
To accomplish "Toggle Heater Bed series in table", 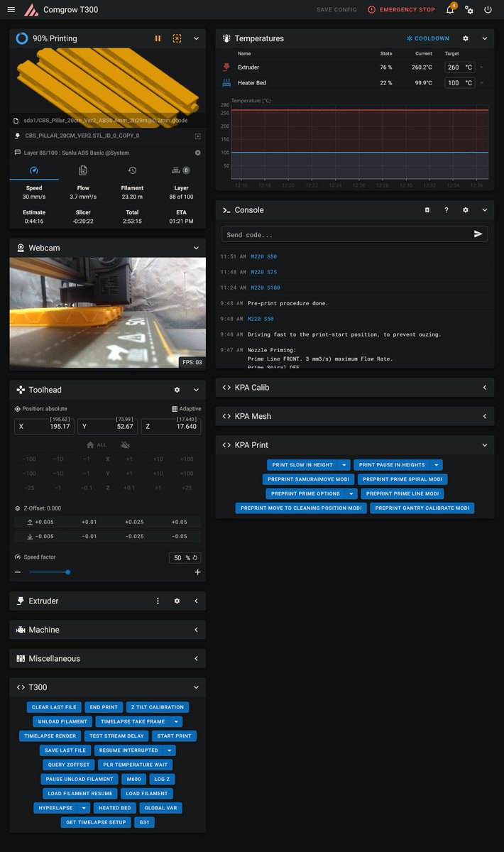I will coord(227,83).
